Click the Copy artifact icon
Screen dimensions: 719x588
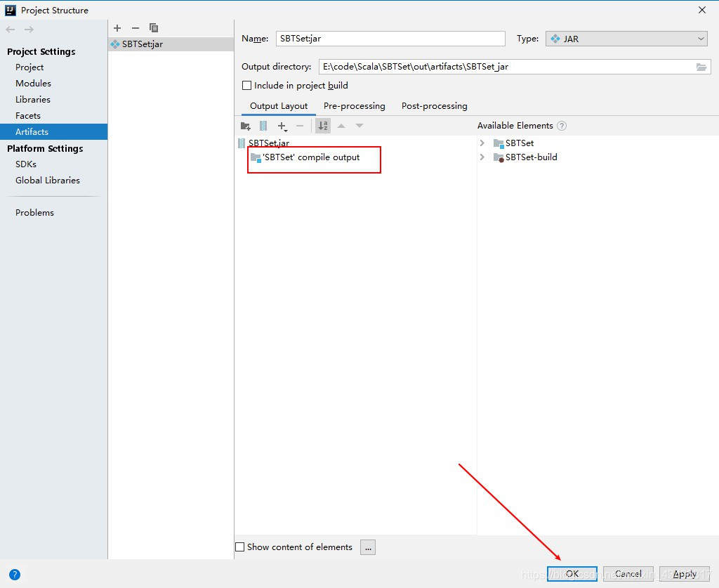click(154, 28)
